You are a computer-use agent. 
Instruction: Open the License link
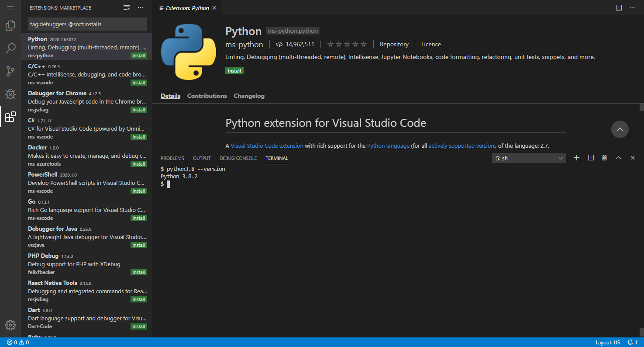coord(431,44)
